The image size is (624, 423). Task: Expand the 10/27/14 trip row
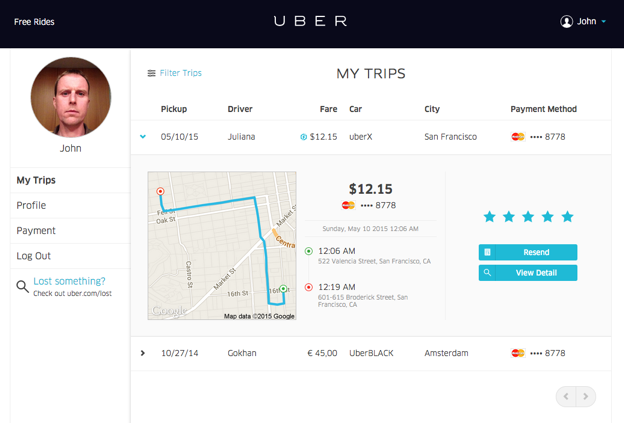click(143, 353)
